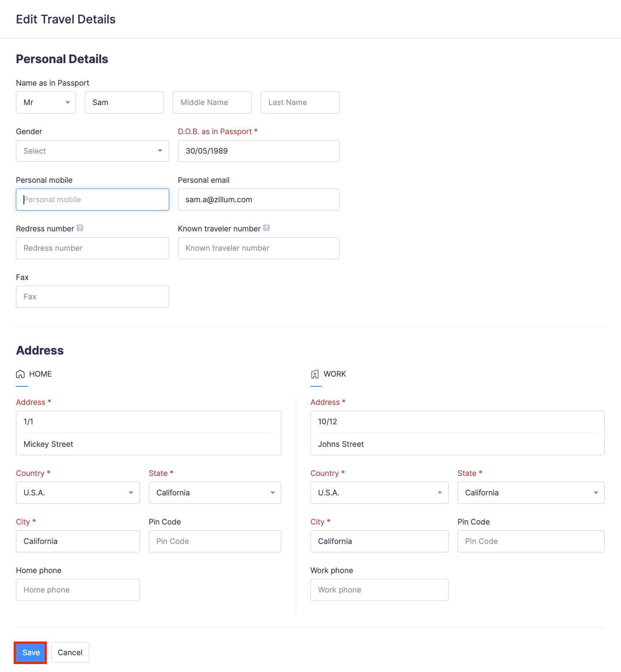
Task: Click the Work address building icon
Action: (315, 374)
